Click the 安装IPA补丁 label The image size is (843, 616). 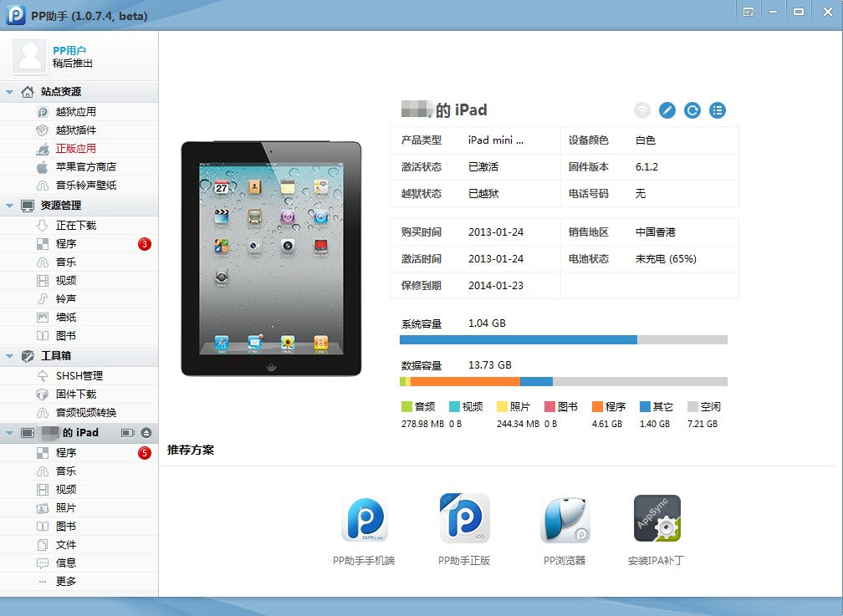tap(656, 561)
